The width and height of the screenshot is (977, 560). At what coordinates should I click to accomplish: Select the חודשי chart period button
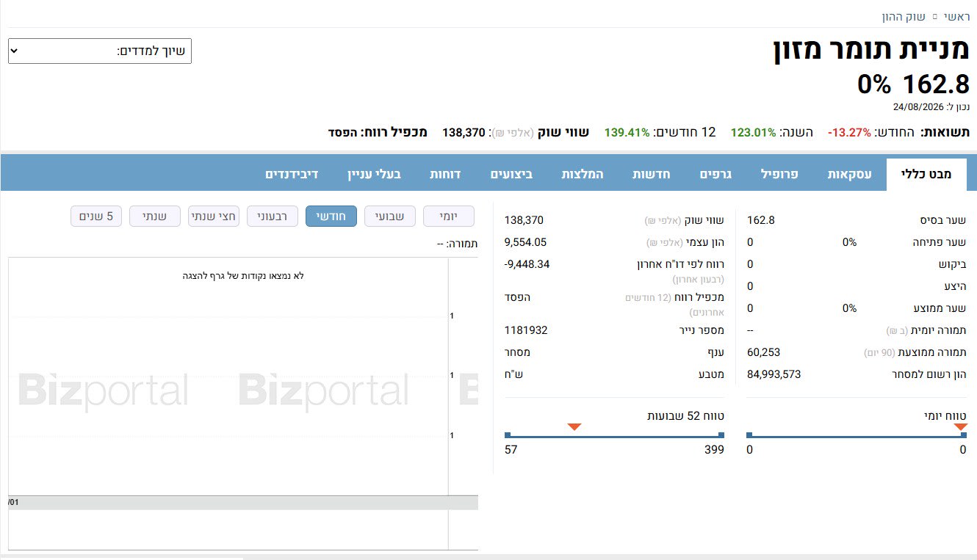click(331, 217)
